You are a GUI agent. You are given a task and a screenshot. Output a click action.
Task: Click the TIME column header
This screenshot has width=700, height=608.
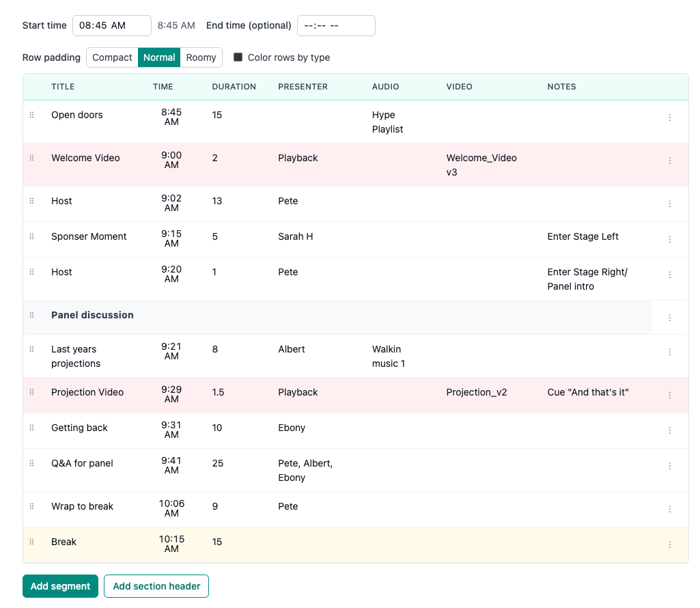click(163, 87)
